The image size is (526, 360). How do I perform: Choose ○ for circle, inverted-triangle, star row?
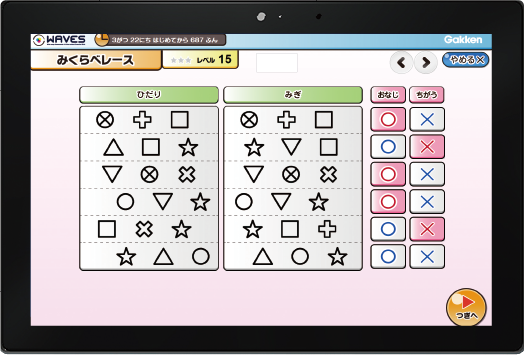click(x=388, y=202)
